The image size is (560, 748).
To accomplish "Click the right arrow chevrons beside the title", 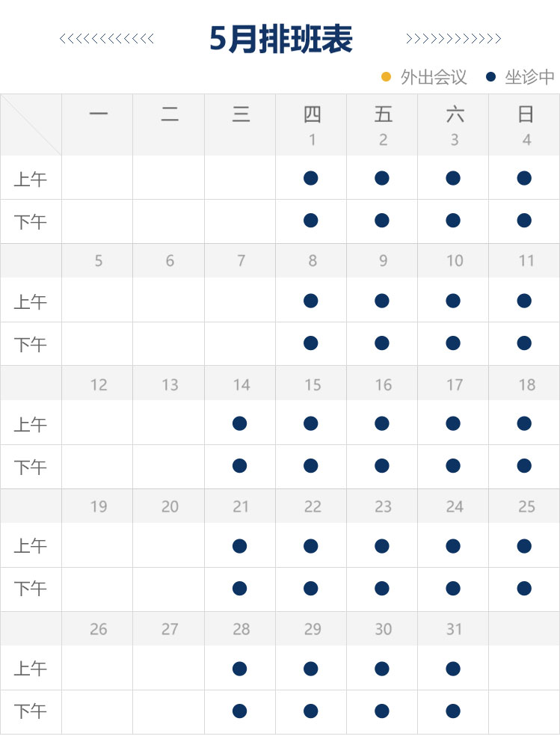I will [454, 39].
